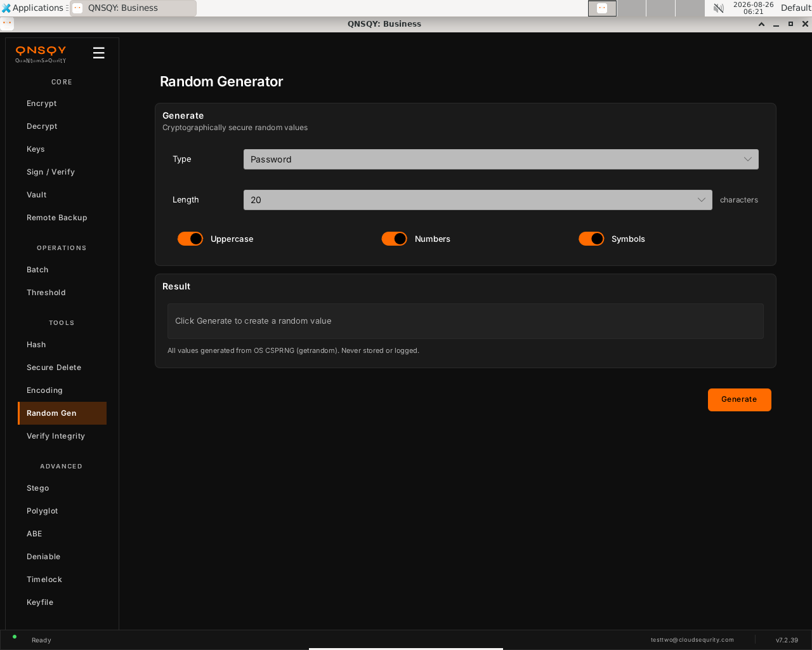Open the Stego advanced page
812x650 pixels.
click(62, 488)
